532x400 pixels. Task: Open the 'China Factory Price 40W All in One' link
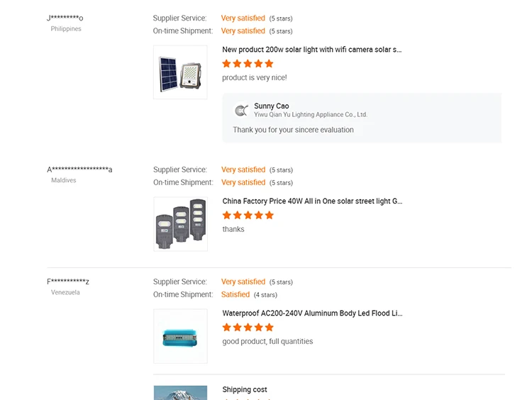click(312, 201)
